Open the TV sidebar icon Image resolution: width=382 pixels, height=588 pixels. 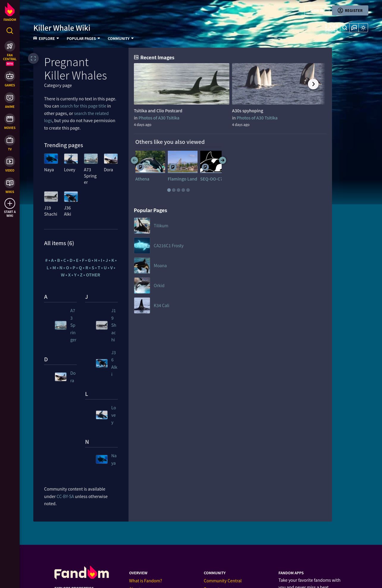[10, 140]
